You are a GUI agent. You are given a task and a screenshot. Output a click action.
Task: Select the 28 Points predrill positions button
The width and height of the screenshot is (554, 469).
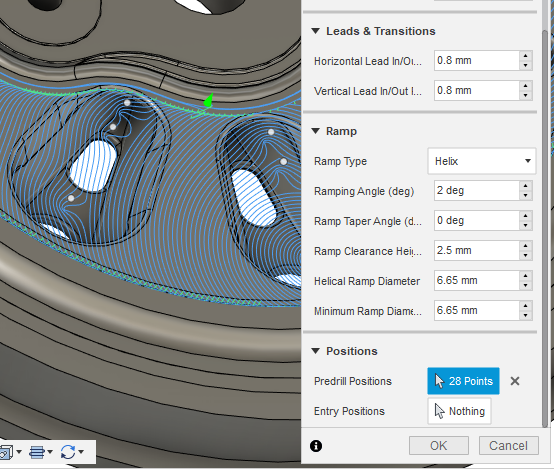coord(463,381)
